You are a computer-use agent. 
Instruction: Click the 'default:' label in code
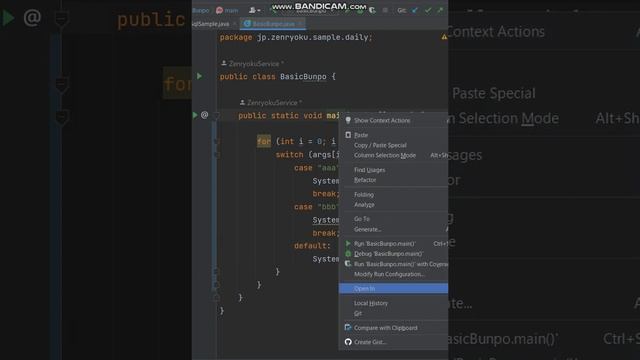coord(312,246)
